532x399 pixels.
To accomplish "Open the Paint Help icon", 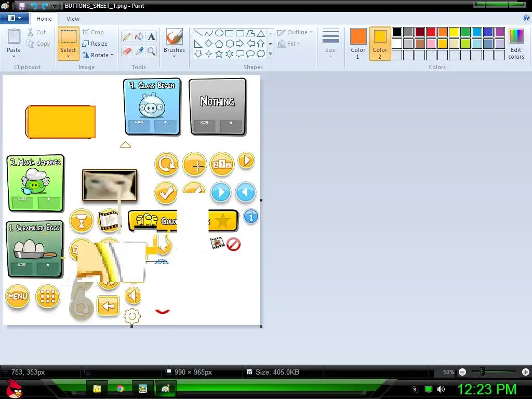I will pos(526,18).
